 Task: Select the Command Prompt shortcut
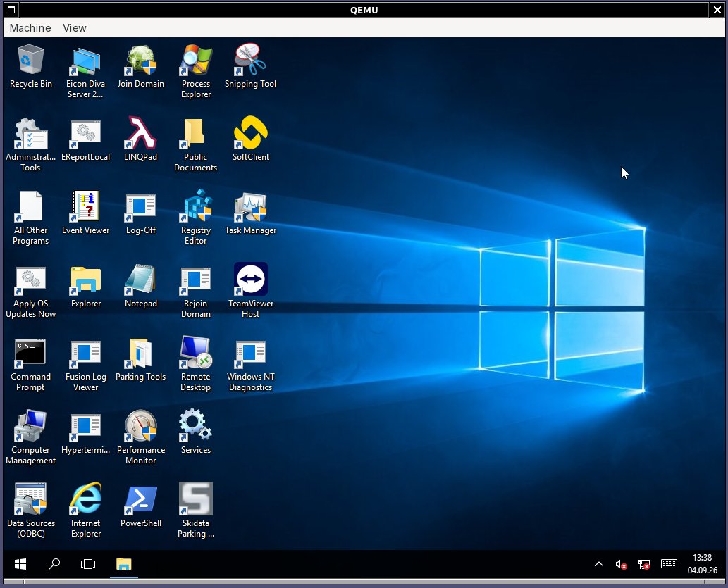tap(30, 364)
